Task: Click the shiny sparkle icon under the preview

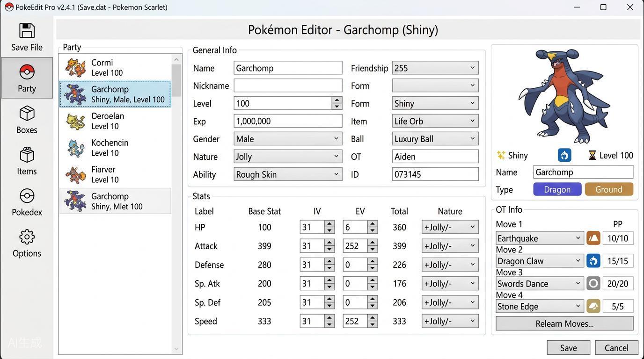Action: [x=501, y=155]
